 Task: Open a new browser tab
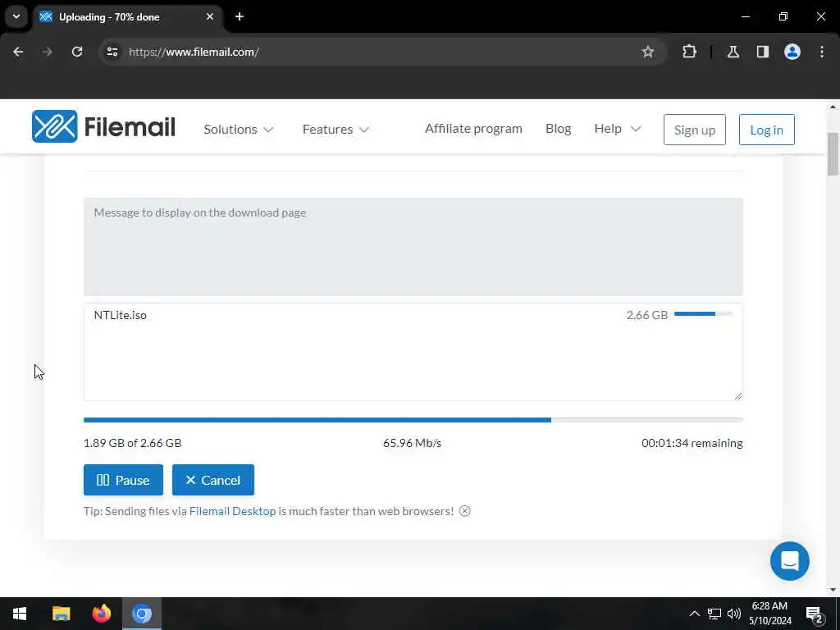(240, 16)
